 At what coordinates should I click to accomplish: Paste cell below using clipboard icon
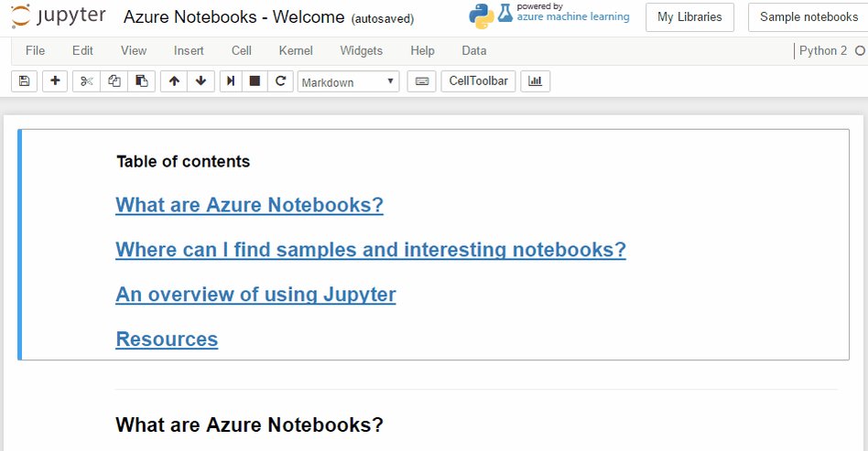tap(142, 81)
